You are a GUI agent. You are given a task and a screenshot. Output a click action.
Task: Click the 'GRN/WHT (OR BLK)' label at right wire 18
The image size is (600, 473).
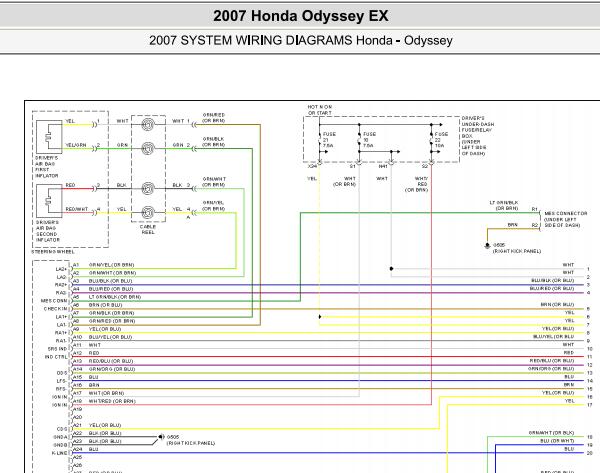[x=551, y=433]
